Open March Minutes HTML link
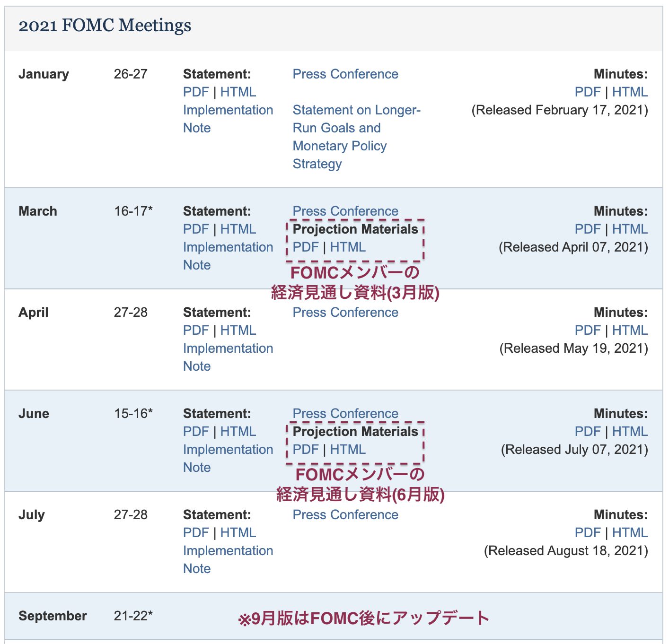The image size is (669, 644). coord(630,229)
